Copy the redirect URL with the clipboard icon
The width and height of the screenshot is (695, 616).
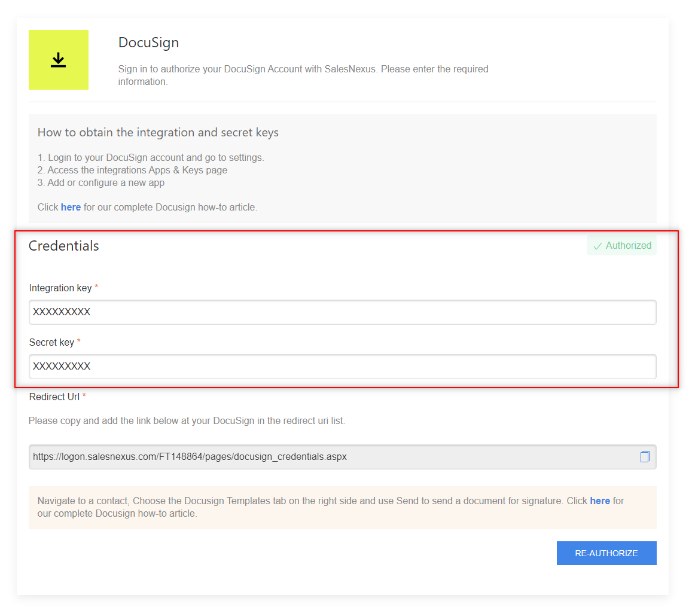645,456
